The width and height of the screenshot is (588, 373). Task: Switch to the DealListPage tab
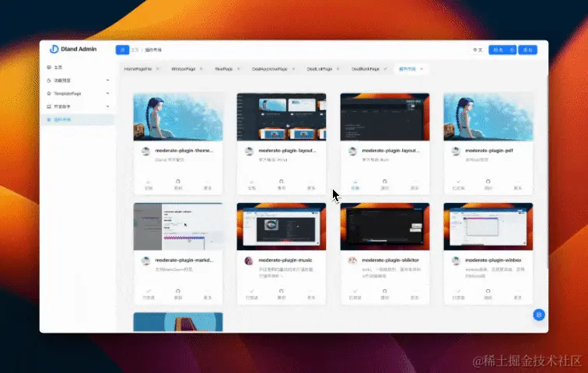(320, 69)
